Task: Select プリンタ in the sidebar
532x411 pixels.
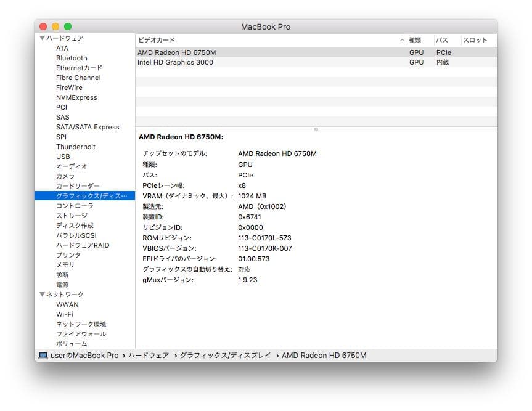Action: 68,254
